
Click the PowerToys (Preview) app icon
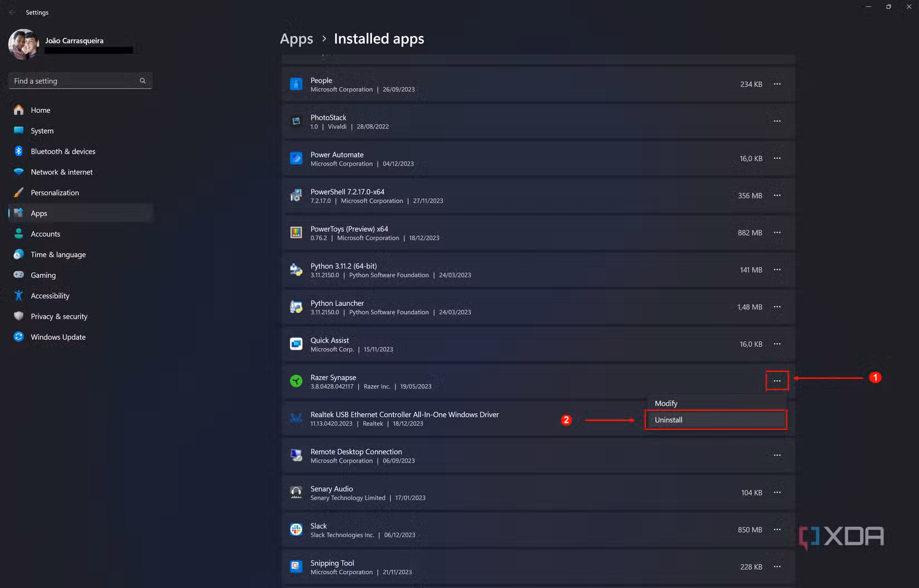pyautogui.click(x=296, y=232)
